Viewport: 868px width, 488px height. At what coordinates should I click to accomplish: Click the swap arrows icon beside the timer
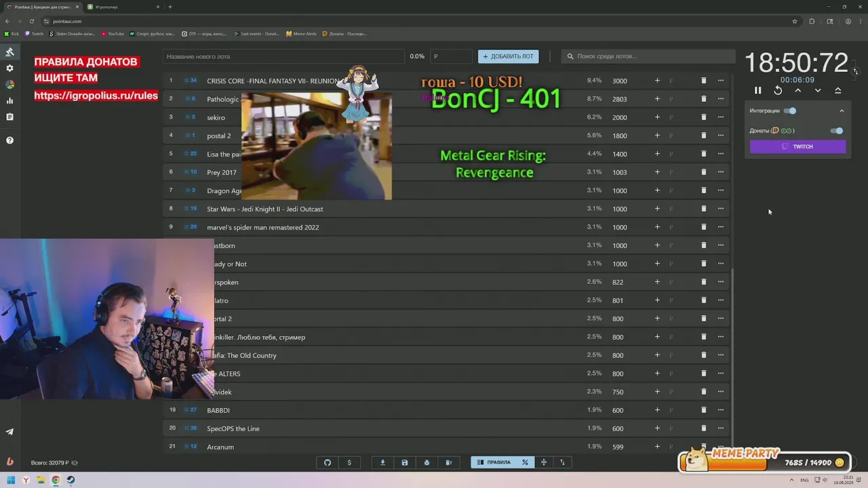pos(856,71)
